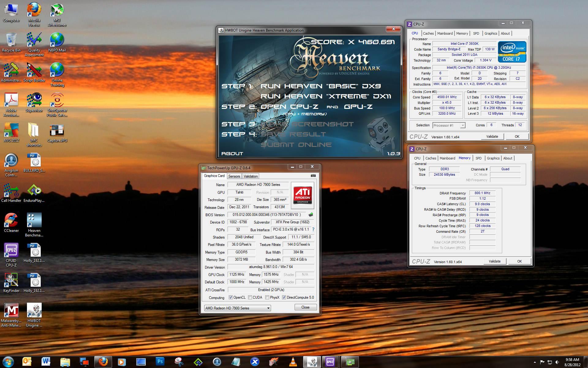The image size is (588, 368).
Task: Click the Windows Start button
Action: pyautogui.click(x=8, y=362)
